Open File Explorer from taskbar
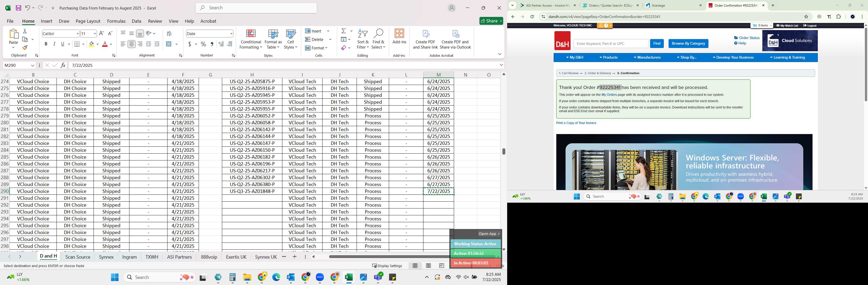The image size is (868, 285). tap(247, 277)
